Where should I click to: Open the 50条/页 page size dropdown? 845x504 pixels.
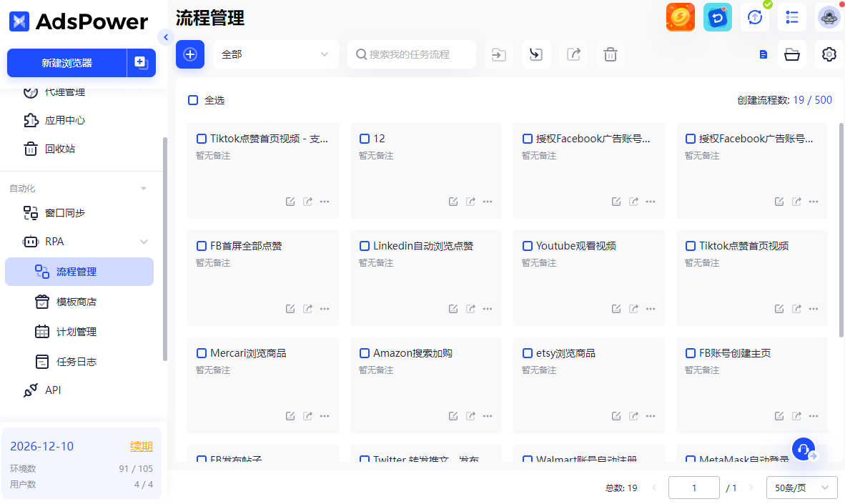(x=801, y=488)
